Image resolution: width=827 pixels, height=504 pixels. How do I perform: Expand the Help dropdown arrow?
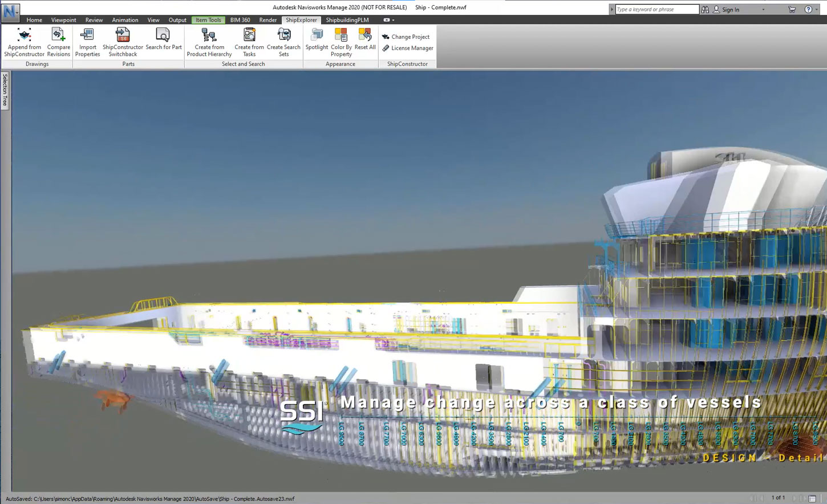(817, 10)
